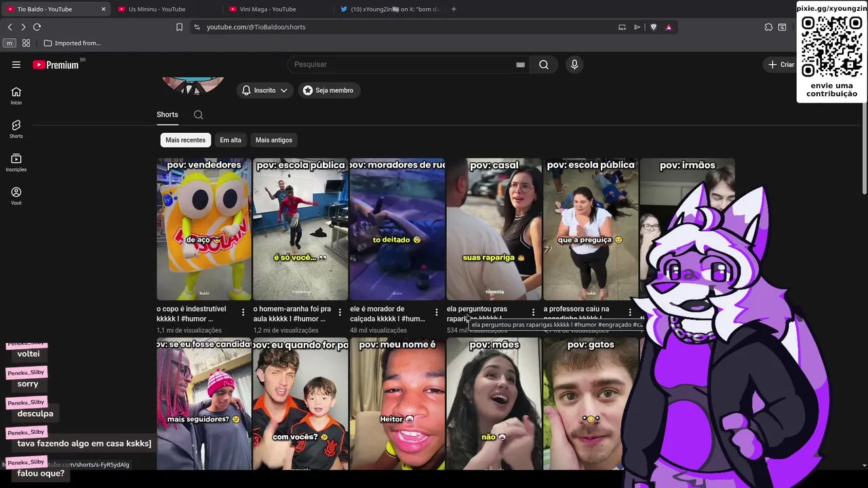This screenshot has width=868, height=488.
Task: Open Shorts in the left sidebar
Action: click(16, 129)
